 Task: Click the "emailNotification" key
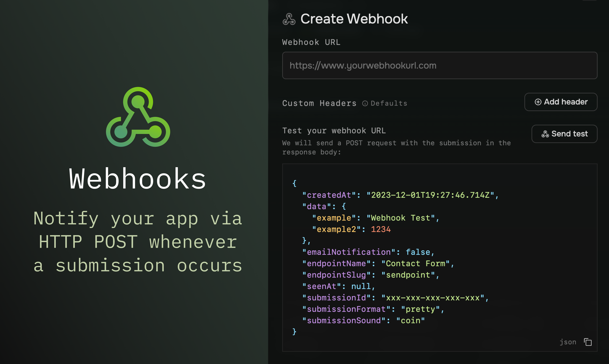pyautogui.click(x=349, y=252)
